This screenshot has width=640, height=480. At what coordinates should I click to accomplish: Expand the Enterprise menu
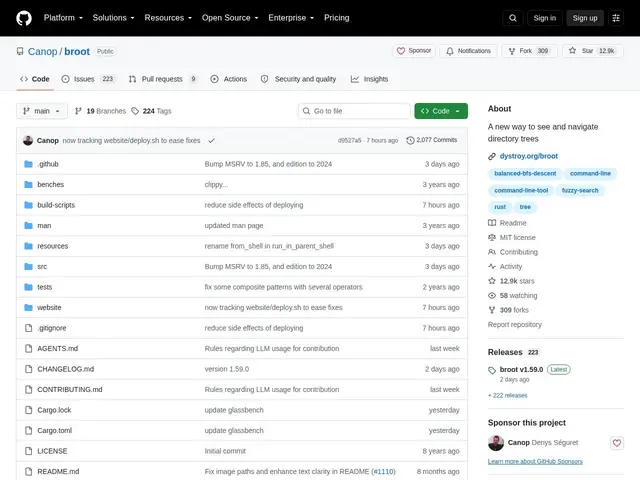click(x=291, y=18)
